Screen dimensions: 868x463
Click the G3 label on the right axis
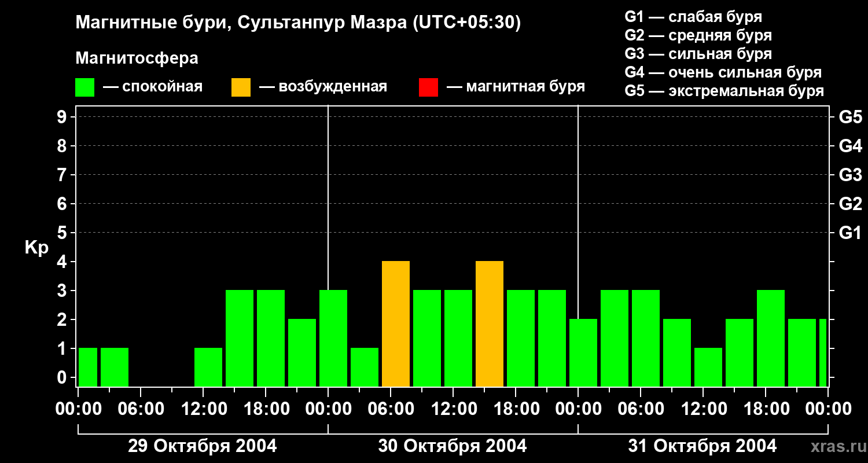click(850, 175)
